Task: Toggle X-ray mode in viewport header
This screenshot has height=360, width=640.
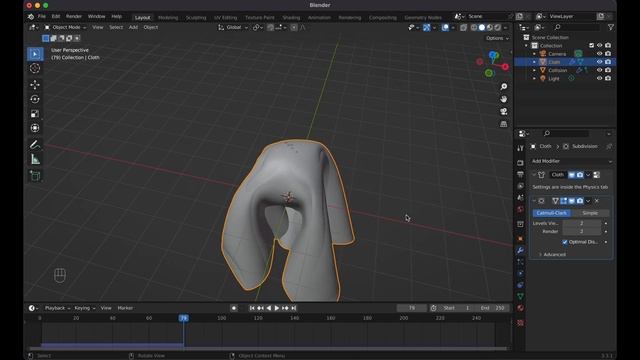Action: click(x=464, y=27)
